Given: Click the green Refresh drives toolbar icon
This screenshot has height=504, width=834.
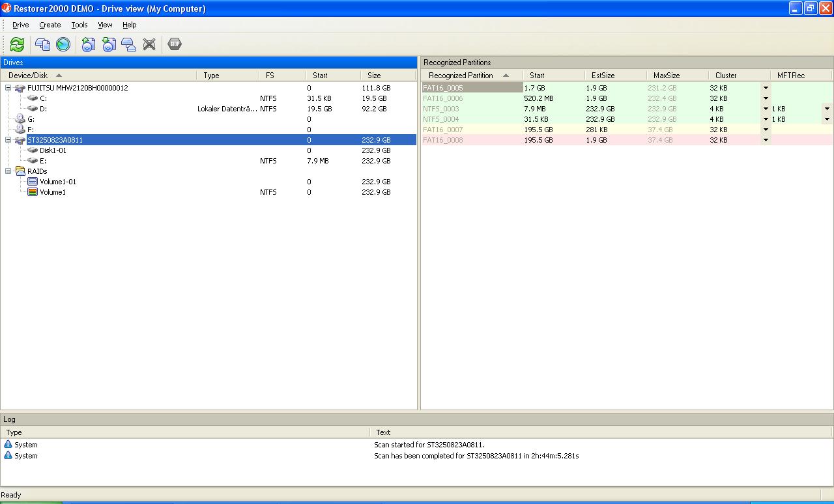Looking at the screenshot, I should [x=18, y=44].
